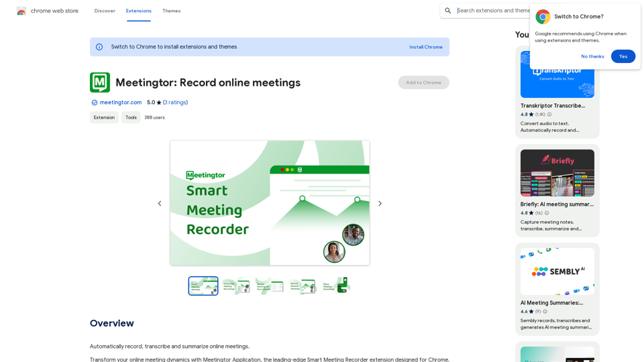Click the info icon next to Transkriptor rating
The height and width of the screenshot is (362, 644).
coord(549,115)
